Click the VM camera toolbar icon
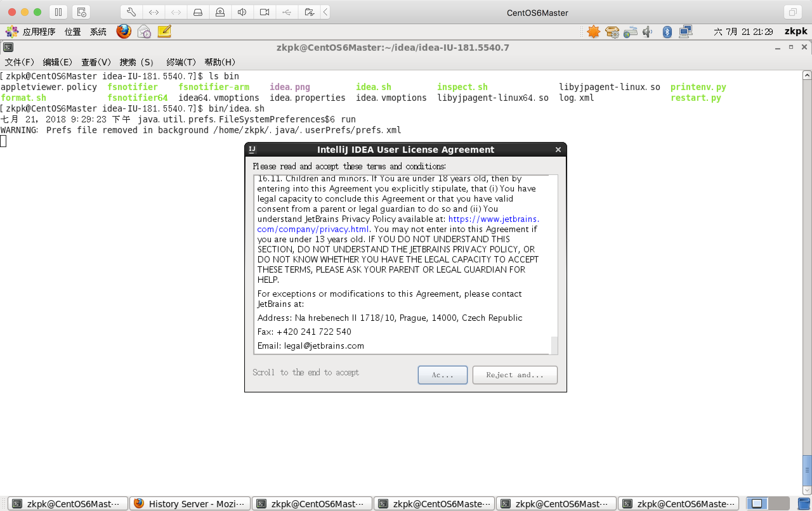The height and width of the screenshot is (511, 812). 264,12
